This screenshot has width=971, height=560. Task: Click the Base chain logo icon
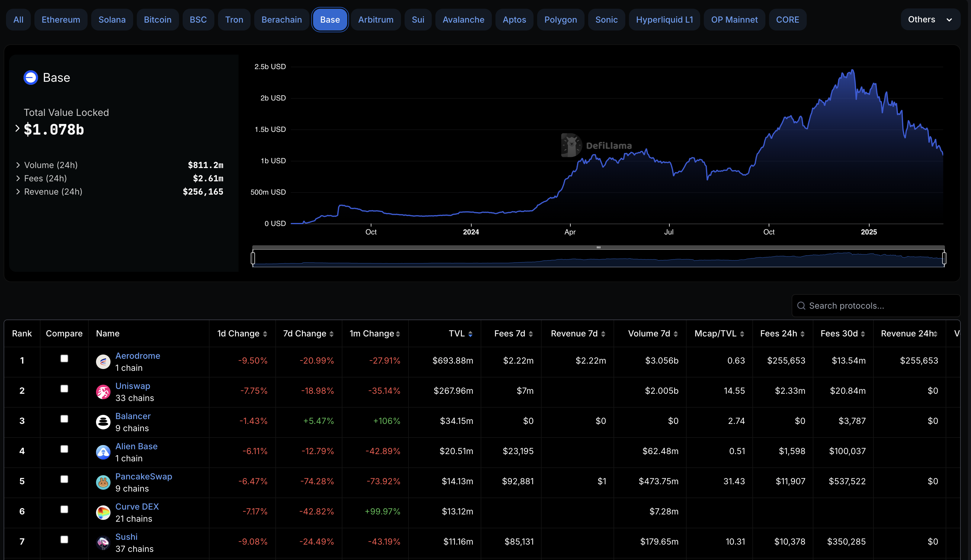(31, 78)
